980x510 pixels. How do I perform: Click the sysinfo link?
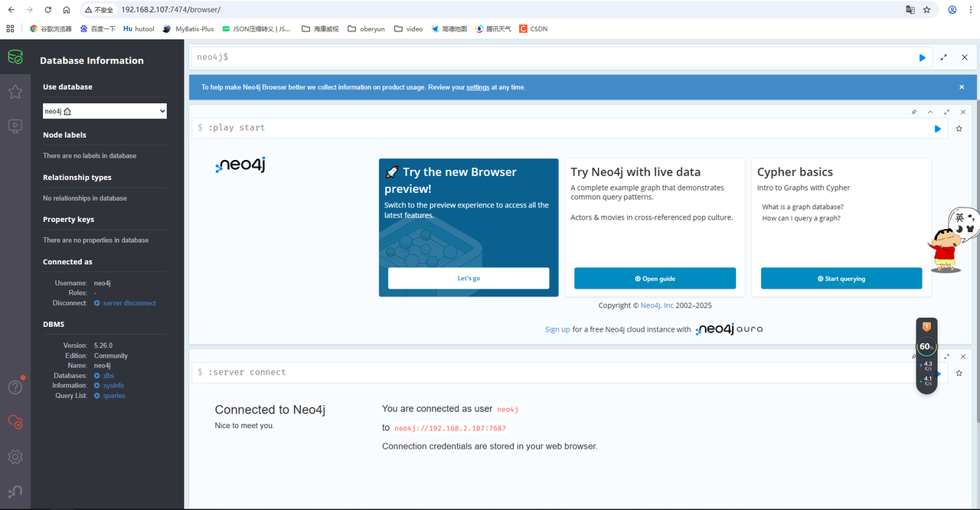click(x=109, y=386)
